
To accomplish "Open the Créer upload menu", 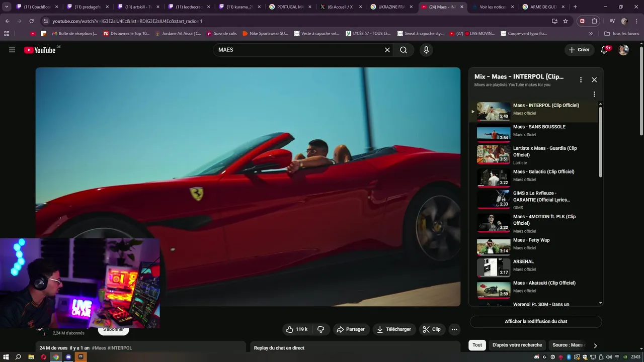I will tap(579, 50).
